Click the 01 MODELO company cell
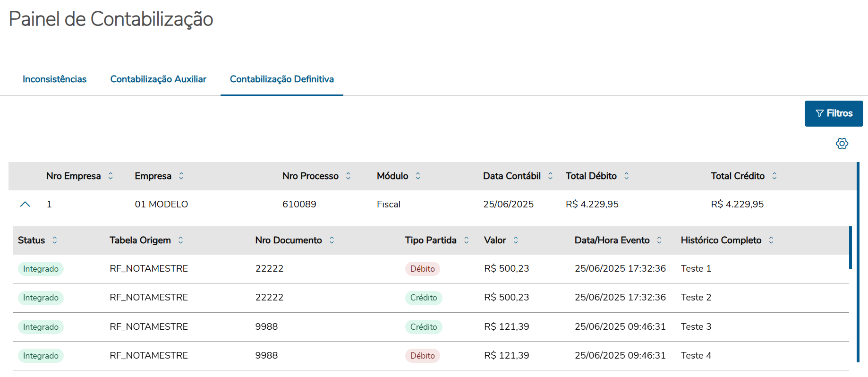868x377 pixels. coord(162,204)
